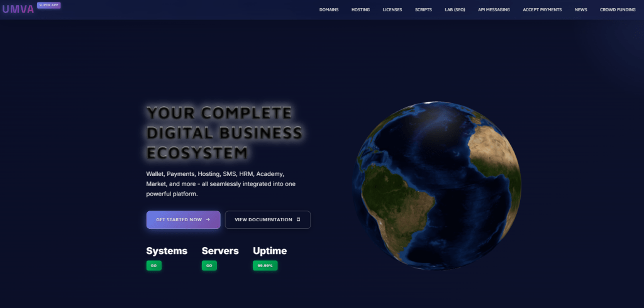Click the arrow icon in Get Started Now
The width and height of the screenshot is (644, 308).
click(x=208, y=220)
